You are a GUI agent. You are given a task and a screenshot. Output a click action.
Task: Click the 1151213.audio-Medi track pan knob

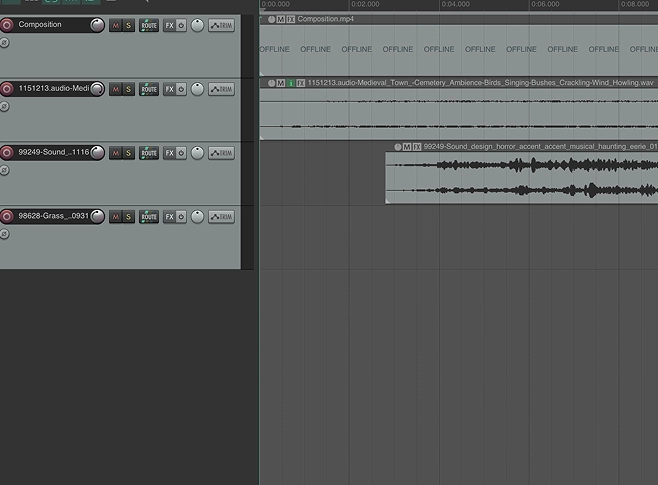click(x=197, y=89)
